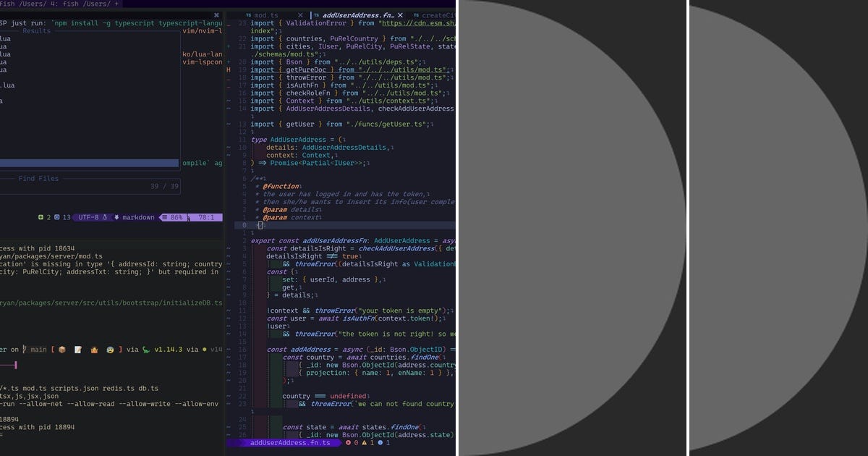This screenshot has width=868, height=456.
Task: Click the Results panel title
Action: point(37,31)
